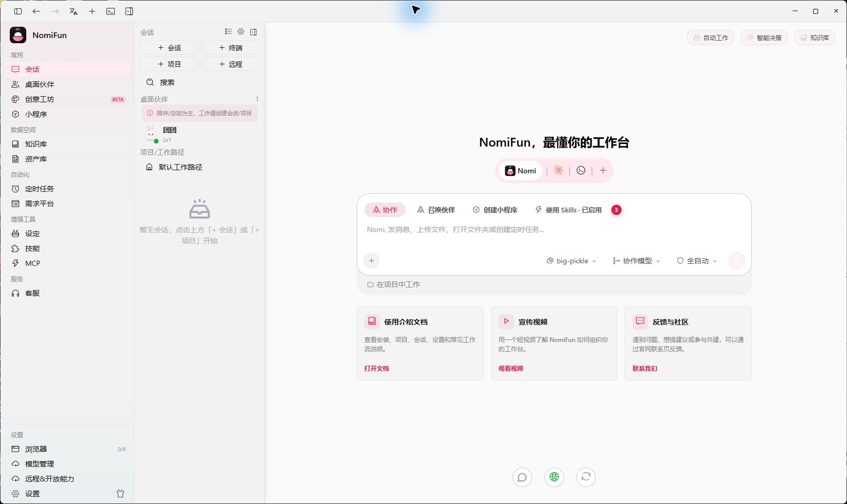Click the 观看视频 link
Screen dimensions: 847x504
point(511,369)
